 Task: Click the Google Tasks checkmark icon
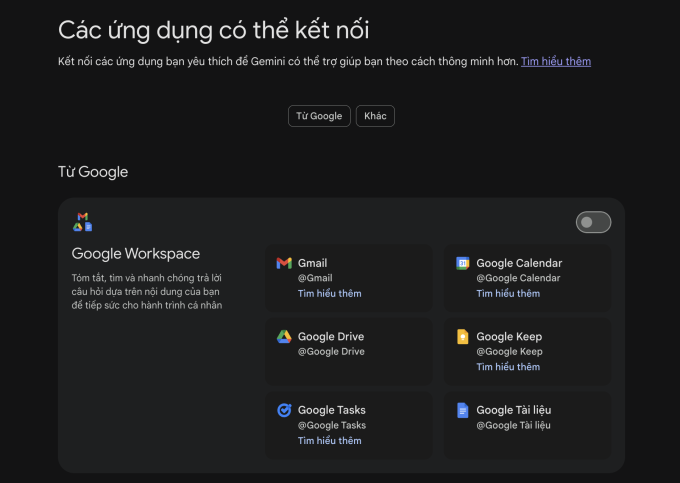pos(284,410)
